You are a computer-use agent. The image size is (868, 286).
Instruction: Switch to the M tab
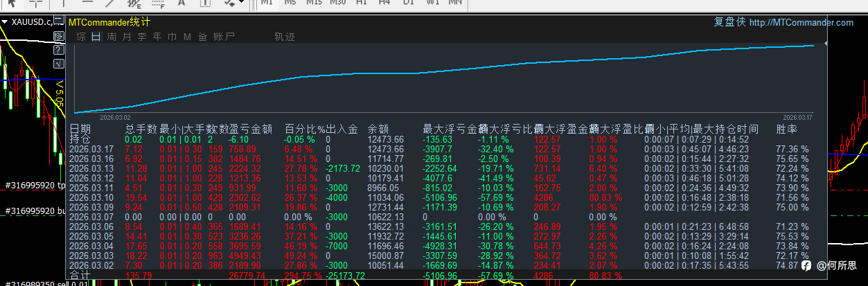click(187, 37)
